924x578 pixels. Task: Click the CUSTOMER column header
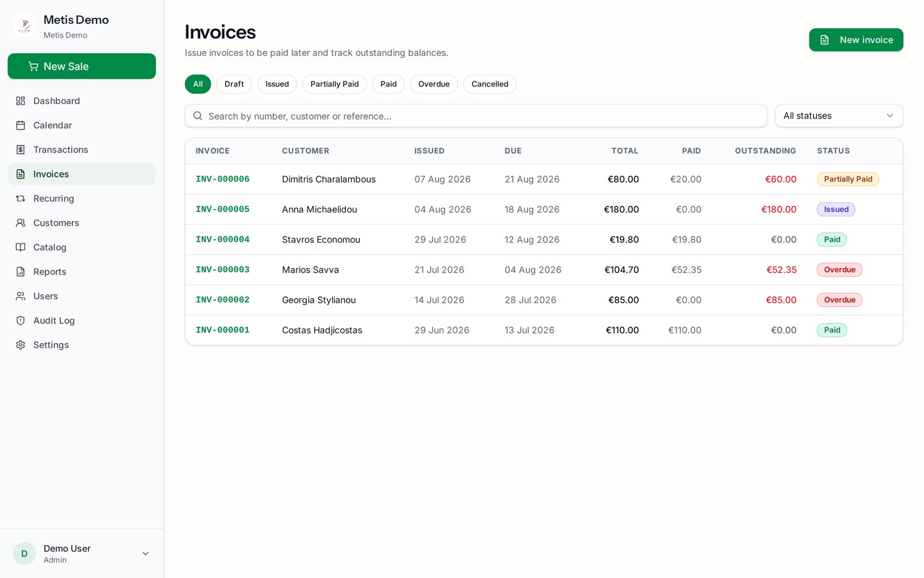305,151
